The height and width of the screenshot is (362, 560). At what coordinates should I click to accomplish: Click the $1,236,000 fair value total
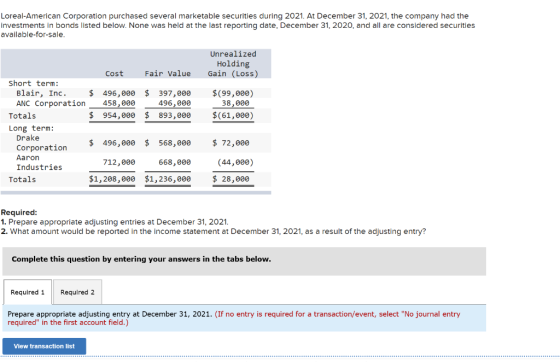tap(168, 179)
